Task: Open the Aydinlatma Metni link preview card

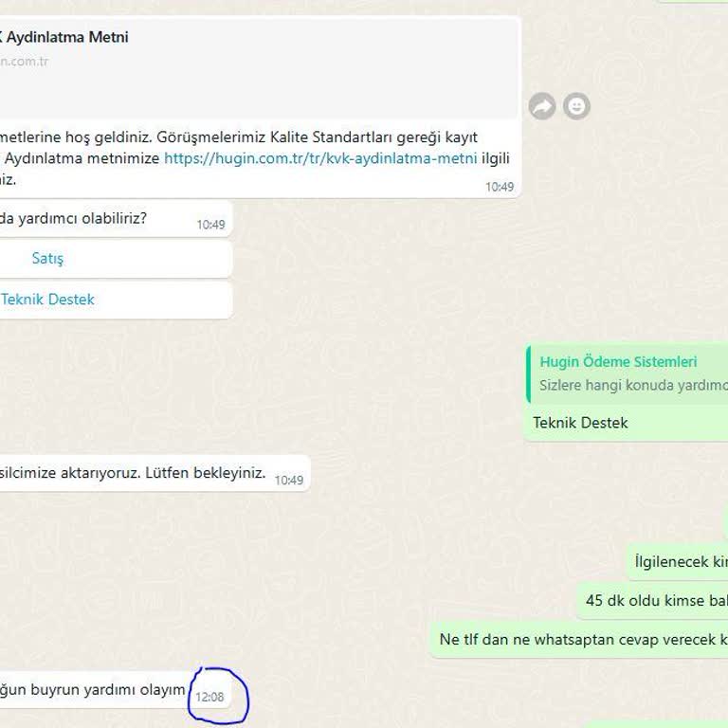Action: (x=258, y=68)
